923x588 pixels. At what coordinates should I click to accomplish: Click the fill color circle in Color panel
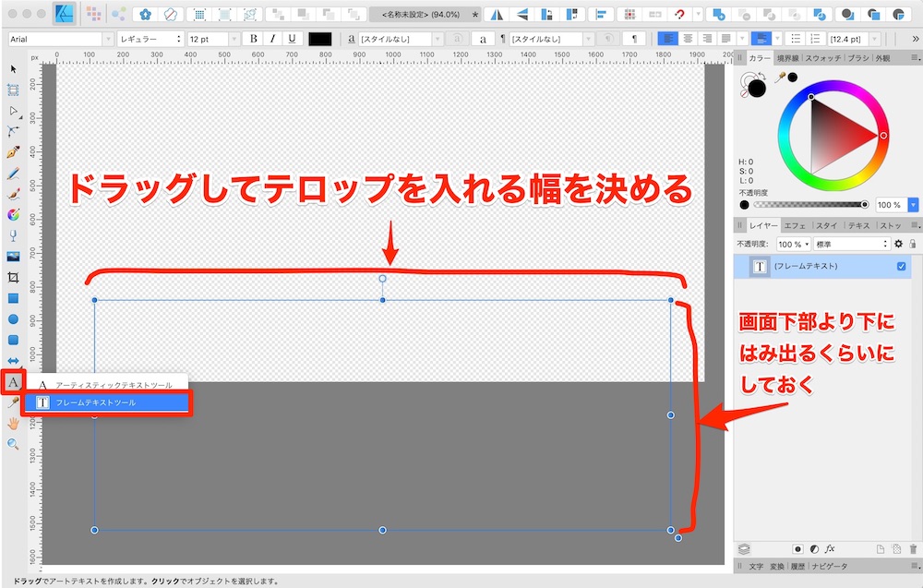757,89
